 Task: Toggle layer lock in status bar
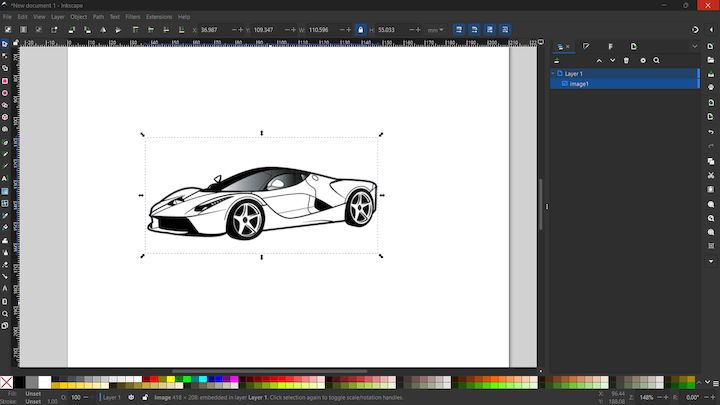click(x=145, y=397)
